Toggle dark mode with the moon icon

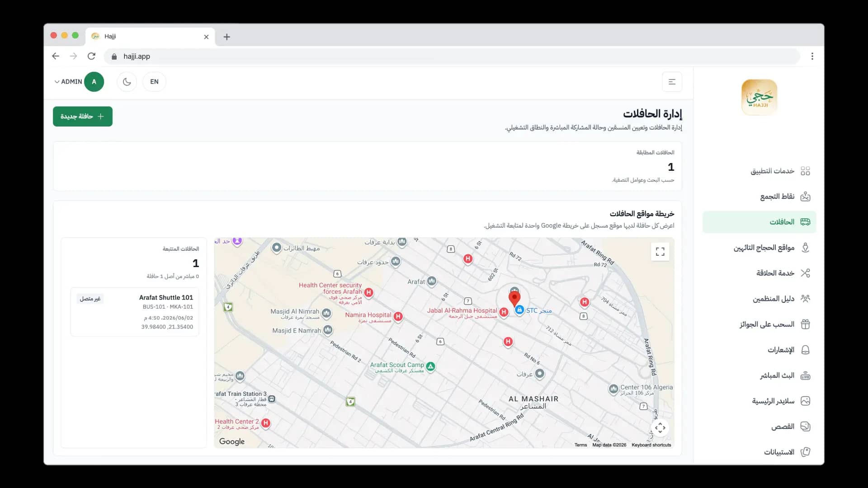127,82
